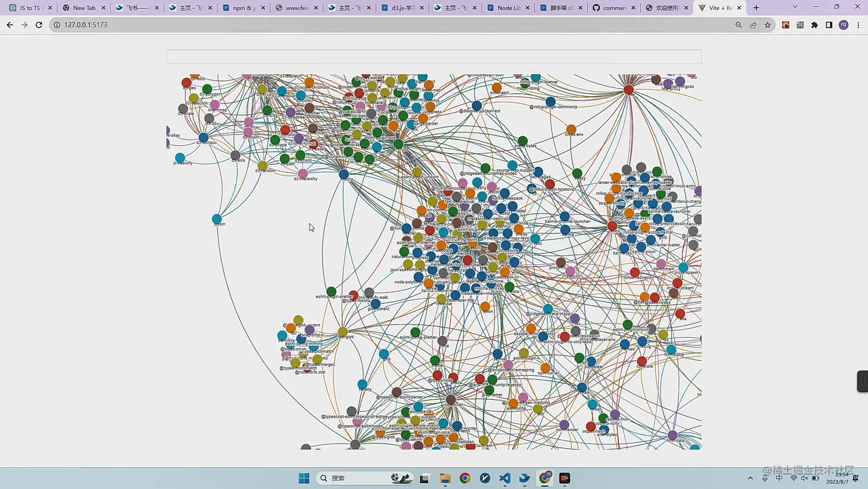Switch to the www.feis tab

(x=296, y=8)
